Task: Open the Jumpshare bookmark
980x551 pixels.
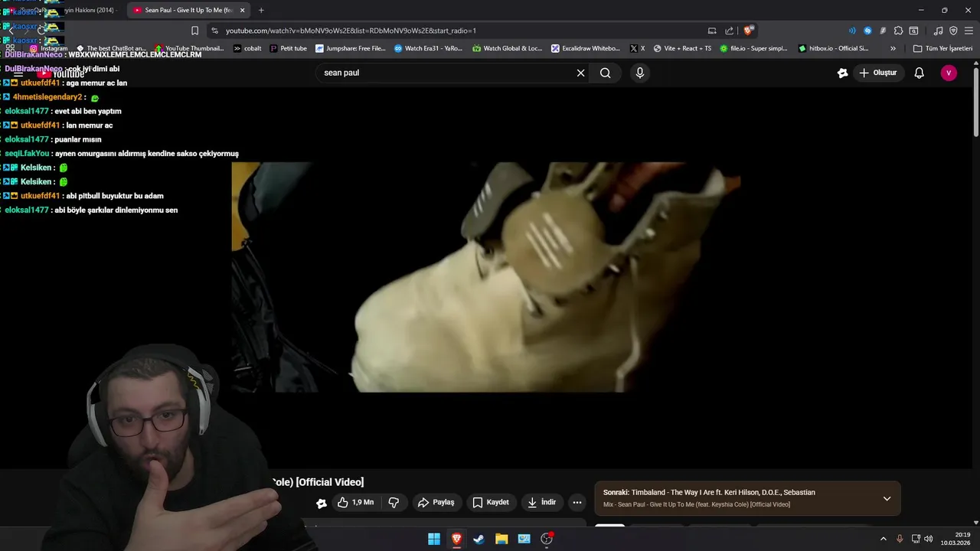Action: coord(351,48)
